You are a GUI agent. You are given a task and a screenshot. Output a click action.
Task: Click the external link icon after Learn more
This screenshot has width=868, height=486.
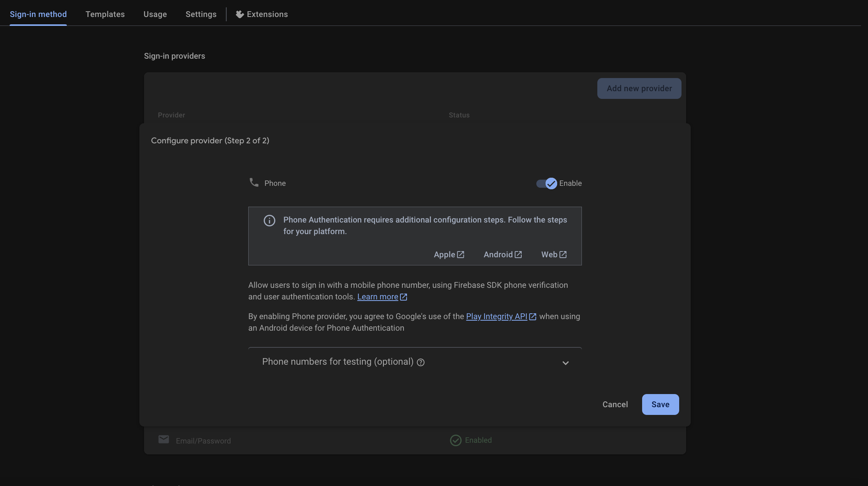[403, 297]
